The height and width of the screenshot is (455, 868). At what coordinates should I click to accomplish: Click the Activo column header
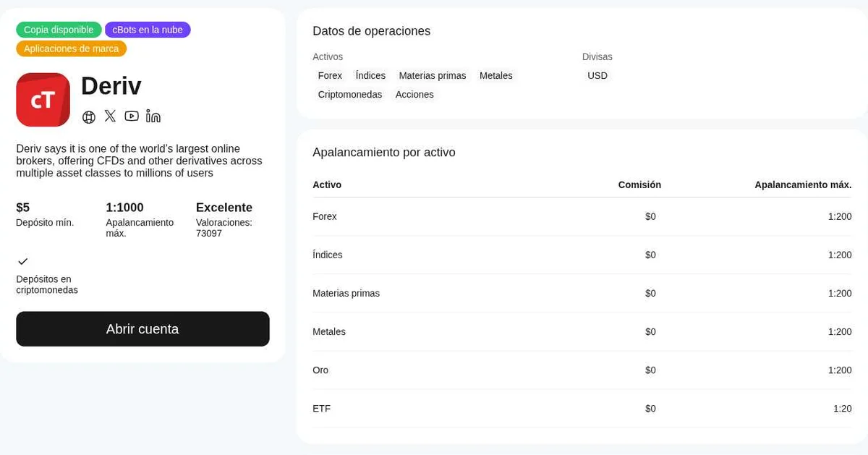[x=327, y=184]
